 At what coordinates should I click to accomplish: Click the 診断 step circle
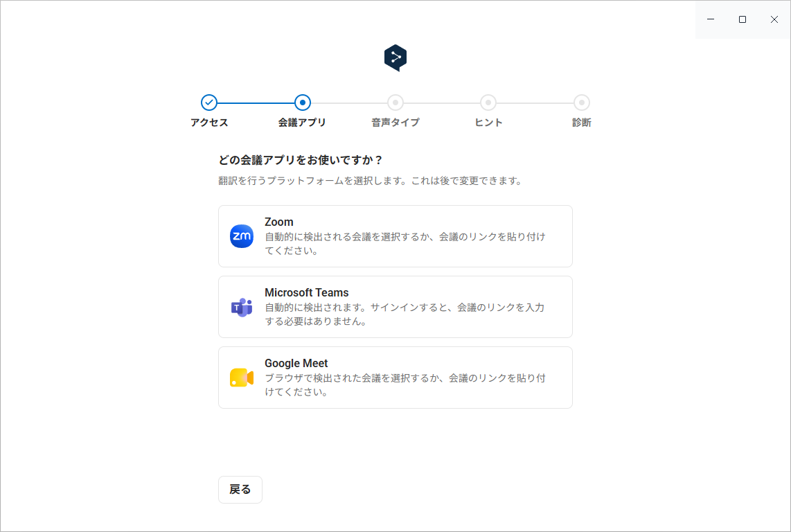582,103
